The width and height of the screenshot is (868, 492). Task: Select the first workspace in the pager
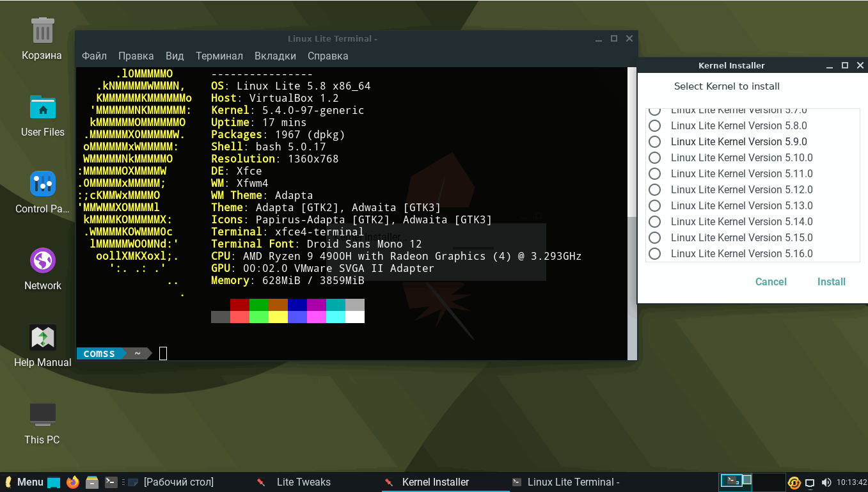736,482
